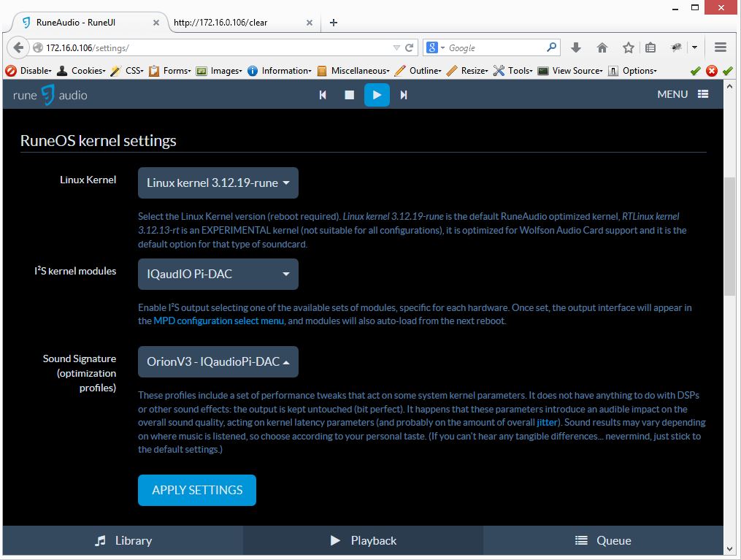The image size is (741, 560).
Task: Click the last green checkmark icon
Action: pos(728,71)
